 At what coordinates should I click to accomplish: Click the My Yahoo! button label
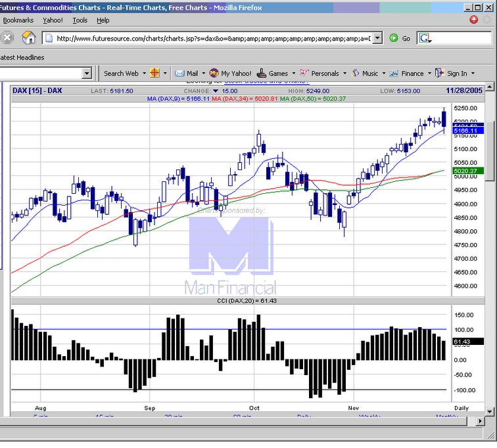236,74
